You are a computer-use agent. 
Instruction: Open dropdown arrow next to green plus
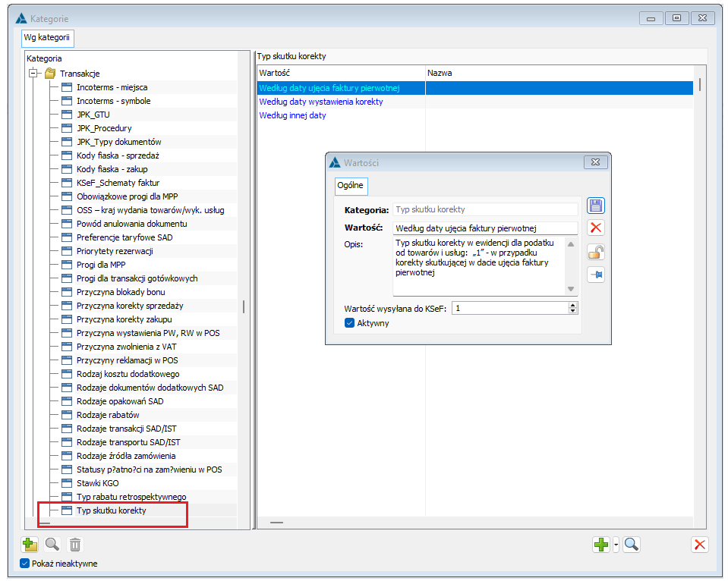(616, 545)
